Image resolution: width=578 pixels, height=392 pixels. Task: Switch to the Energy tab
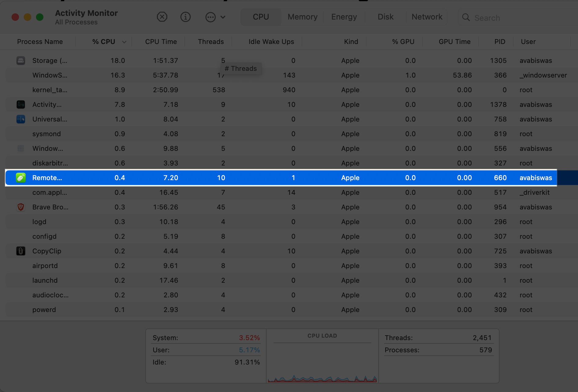tap(344, 17)
